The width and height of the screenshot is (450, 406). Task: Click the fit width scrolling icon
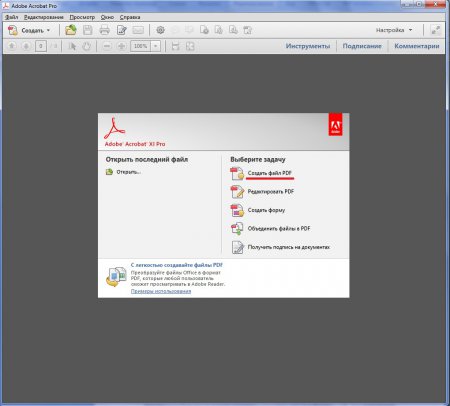(x=175, y=46)
